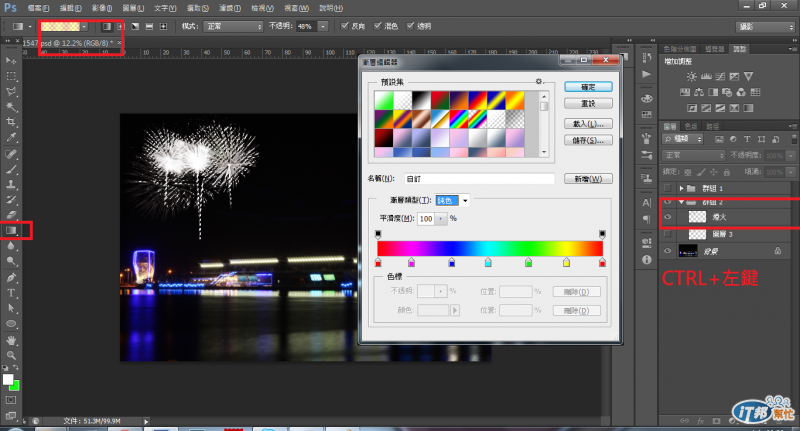Select the 煙火 layer thumbnail
Screen dimensions: 800x431
pyautogui.click(x=697, y=217)
